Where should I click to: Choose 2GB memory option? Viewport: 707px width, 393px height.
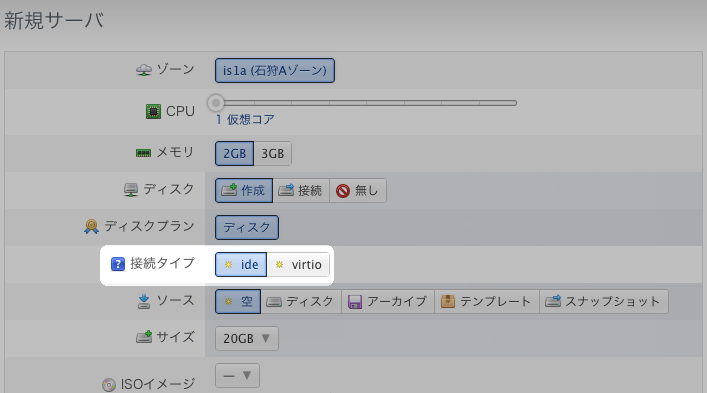click(234, 154)
